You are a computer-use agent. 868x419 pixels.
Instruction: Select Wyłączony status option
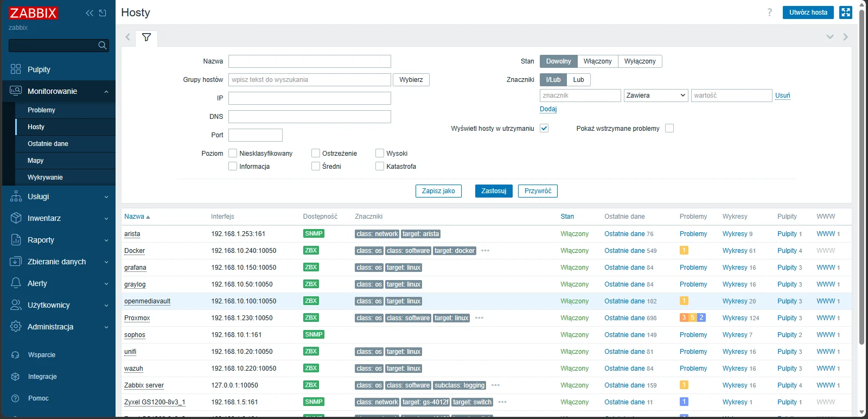click(640, 61)
